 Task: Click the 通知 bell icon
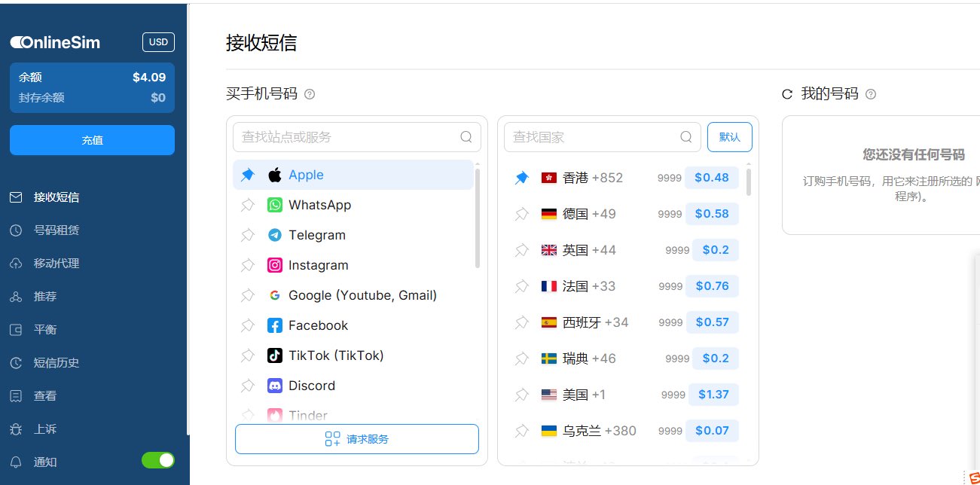pos(16,462)
